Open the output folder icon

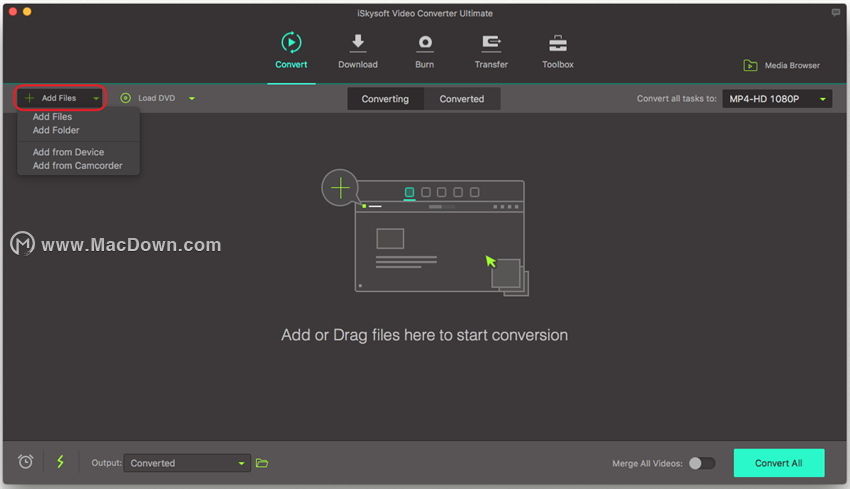click(262, 463)
